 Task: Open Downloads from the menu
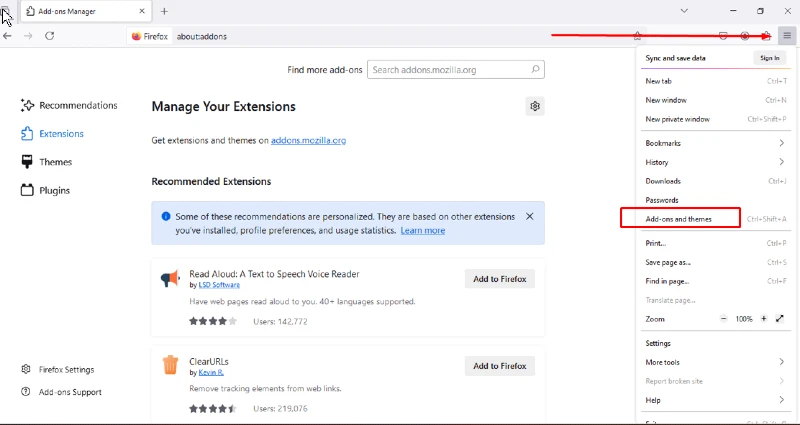714,181
